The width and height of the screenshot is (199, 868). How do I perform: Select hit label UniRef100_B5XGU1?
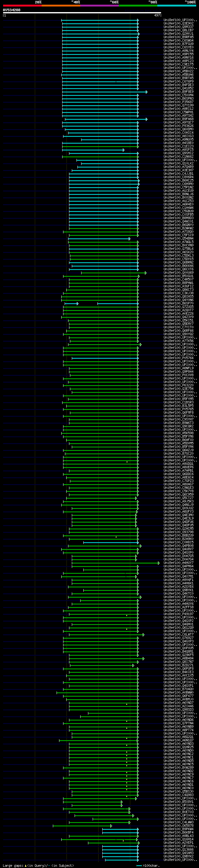(x=179, y=276)
